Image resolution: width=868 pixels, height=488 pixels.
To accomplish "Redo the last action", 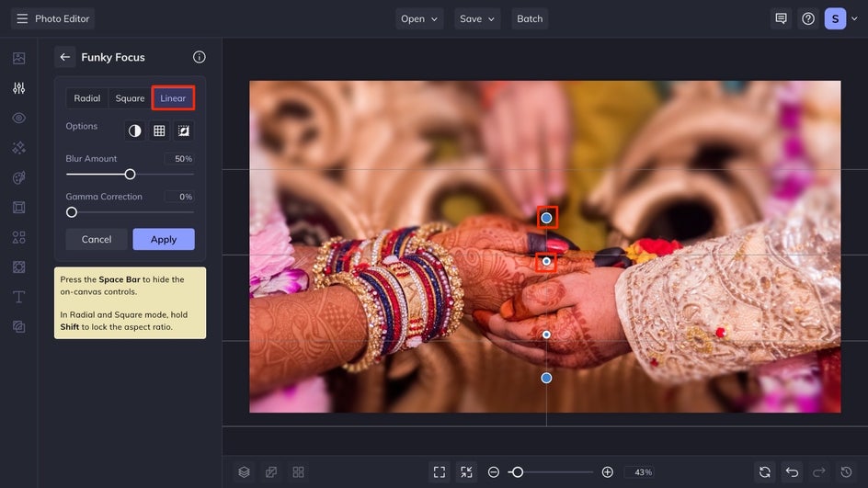I will 819,472.
